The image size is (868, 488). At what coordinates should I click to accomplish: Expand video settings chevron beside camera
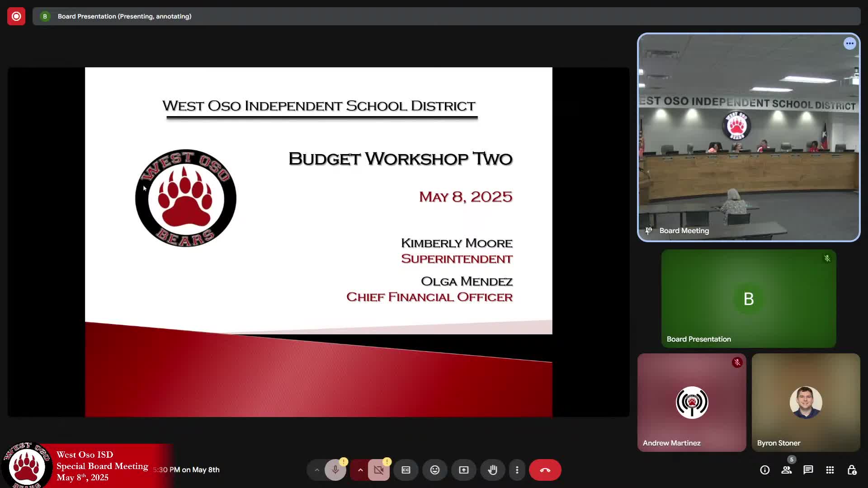(360, 470)
